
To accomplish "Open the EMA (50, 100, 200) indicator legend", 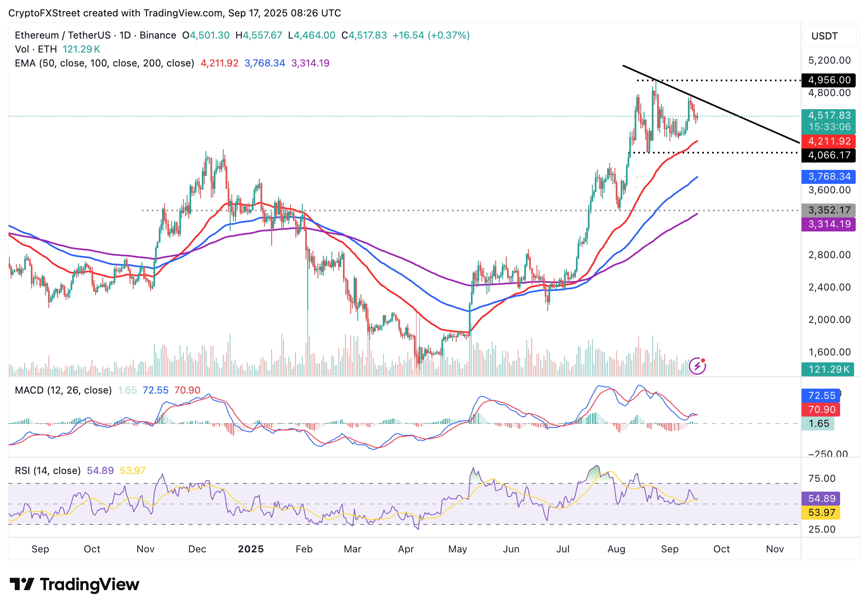I will (104, 63).
